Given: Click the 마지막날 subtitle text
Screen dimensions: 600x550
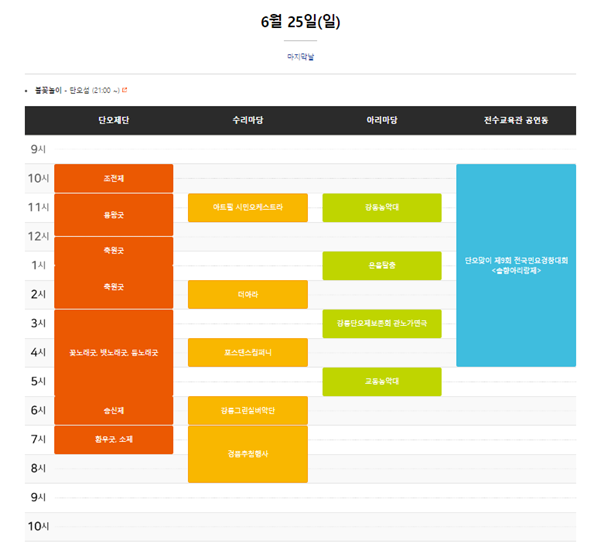Looking at the screenshot, I should tap(300, 57).
